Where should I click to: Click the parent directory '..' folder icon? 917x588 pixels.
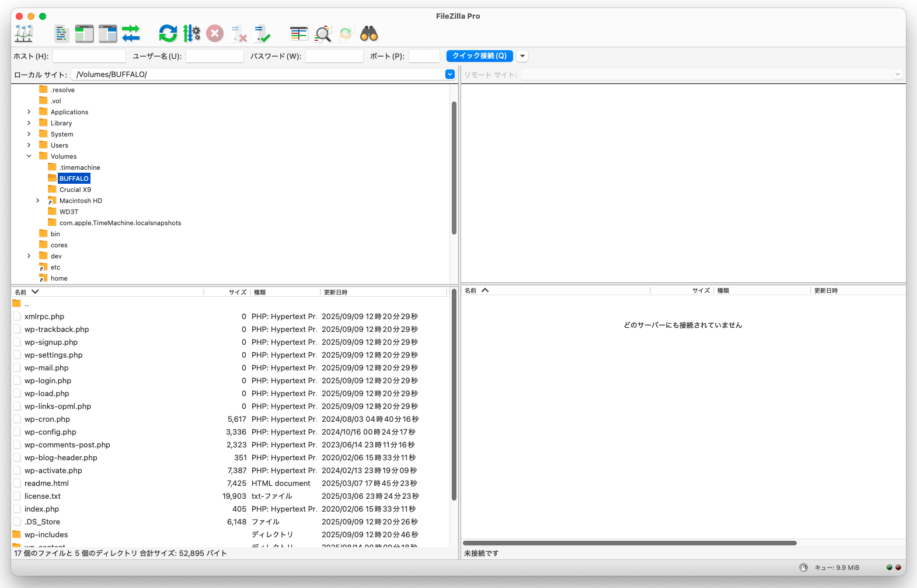tap(16, 303)
